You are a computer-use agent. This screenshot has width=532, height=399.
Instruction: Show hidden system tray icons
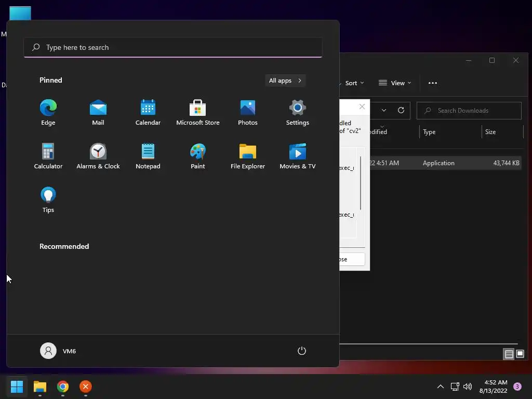click(441, 387)
